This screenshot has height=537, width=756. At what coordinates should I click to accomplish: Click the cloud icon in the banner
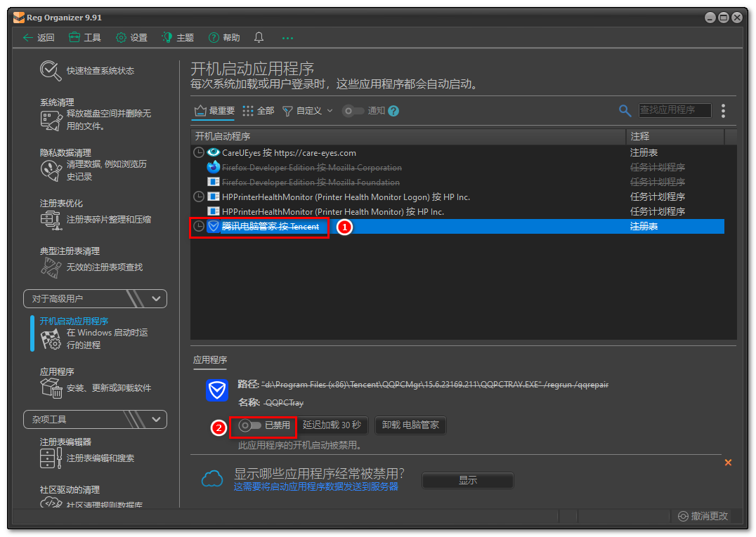pos(212,479)
